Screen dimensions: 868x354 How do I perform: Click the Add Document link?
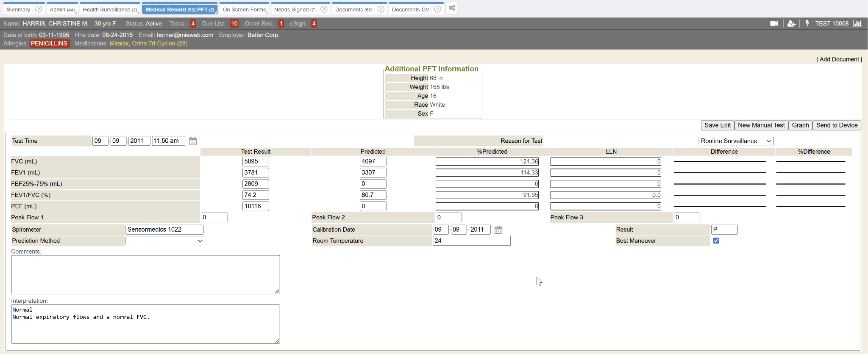839,59
